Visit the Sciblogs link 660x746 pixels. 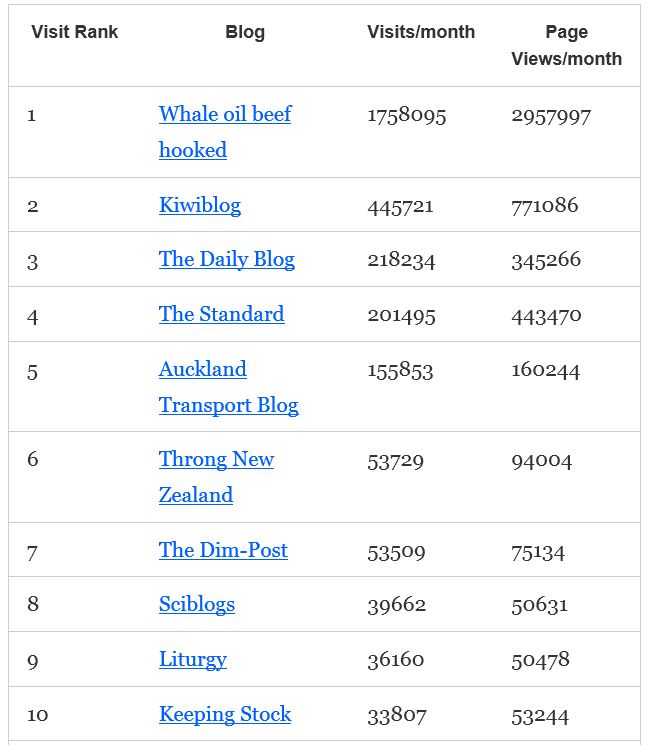coord(197,605)
